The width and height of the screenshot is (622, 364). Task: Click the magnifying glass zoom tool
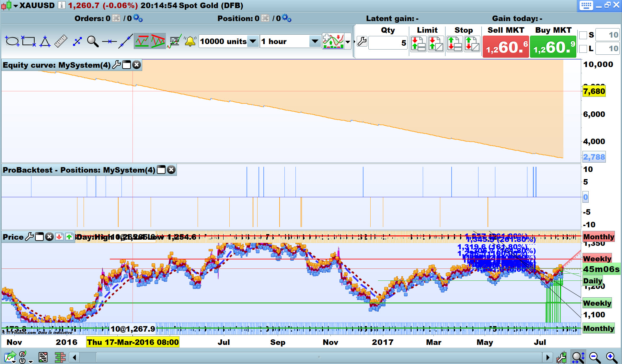pos(93,41)
